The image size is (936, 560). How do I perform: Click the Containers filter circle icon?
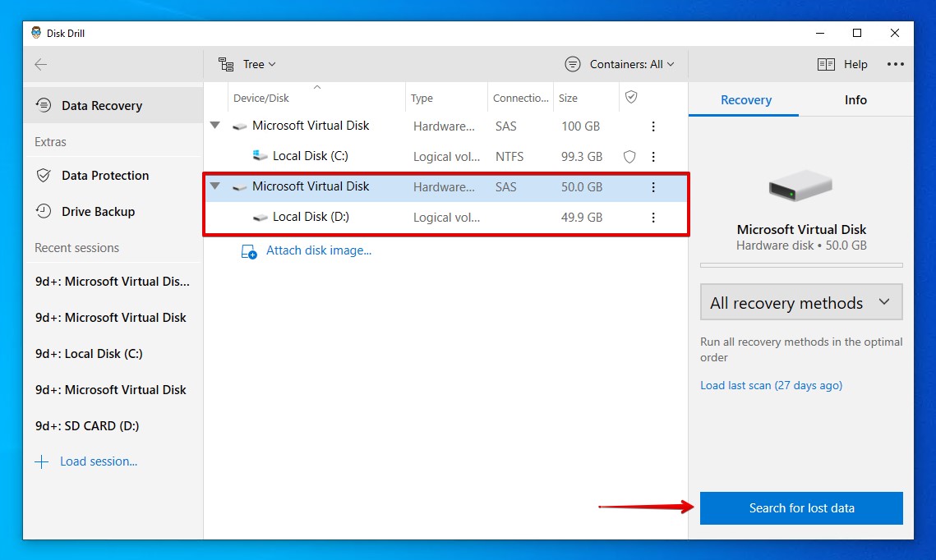(573, 64)
